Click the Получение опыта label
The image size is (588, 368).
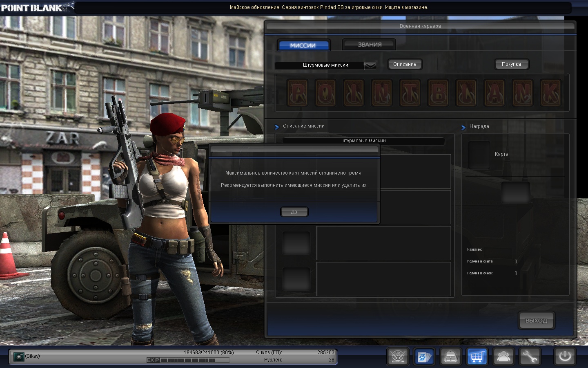[480, 261]
